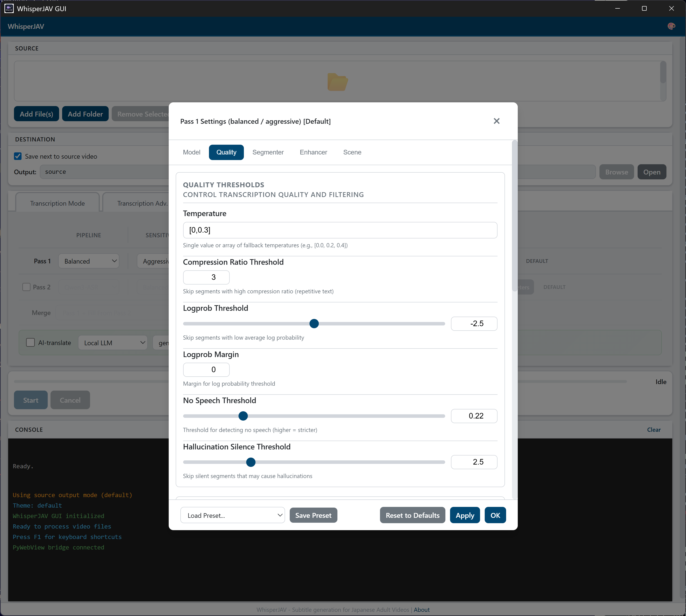Click Save Preset
This screenshot has height=616, width=686.
(x=313, y=515)
